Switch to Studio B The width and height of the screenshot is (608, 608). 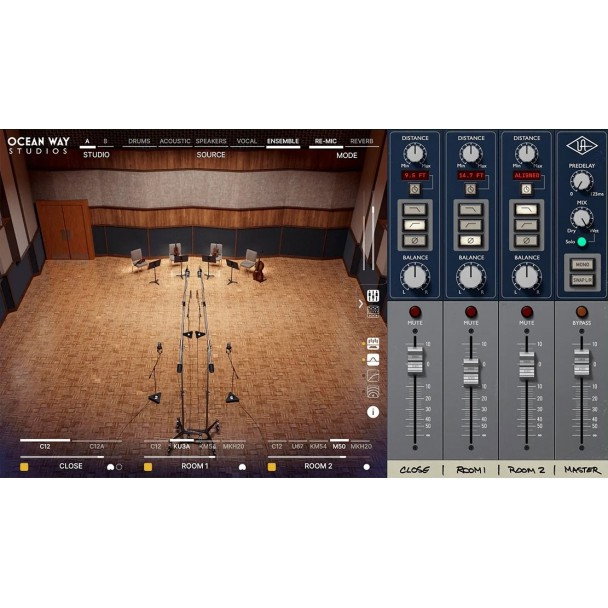pyautogui.click(x=105, y=142)
